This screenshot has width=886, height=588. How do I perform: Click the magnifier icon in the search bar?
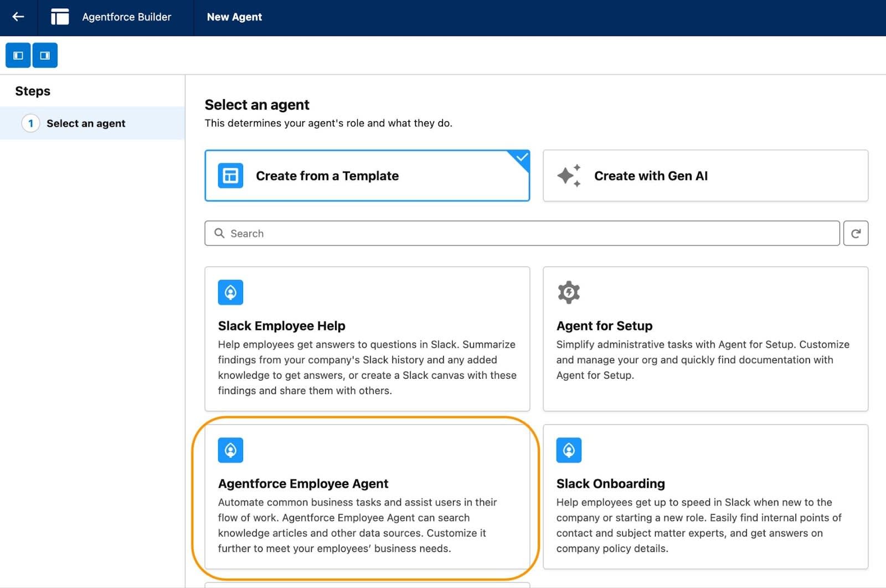220,233
